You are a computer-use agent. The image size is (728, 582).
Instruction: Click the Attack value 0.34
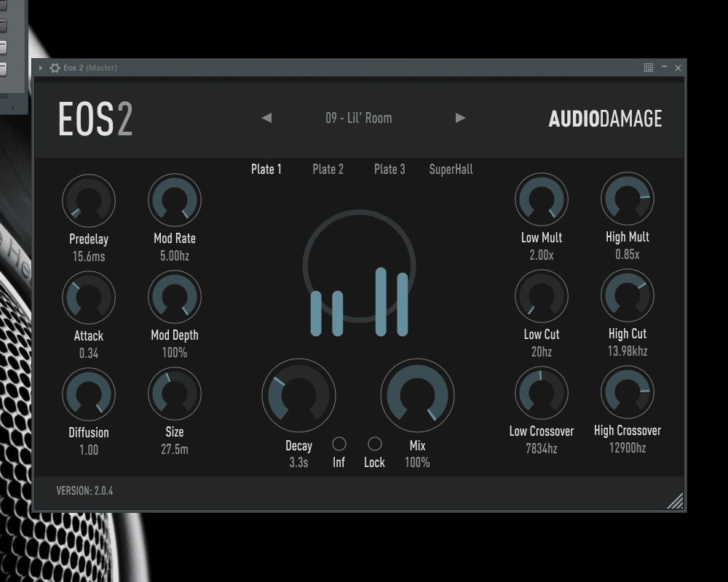coord(89,353)
